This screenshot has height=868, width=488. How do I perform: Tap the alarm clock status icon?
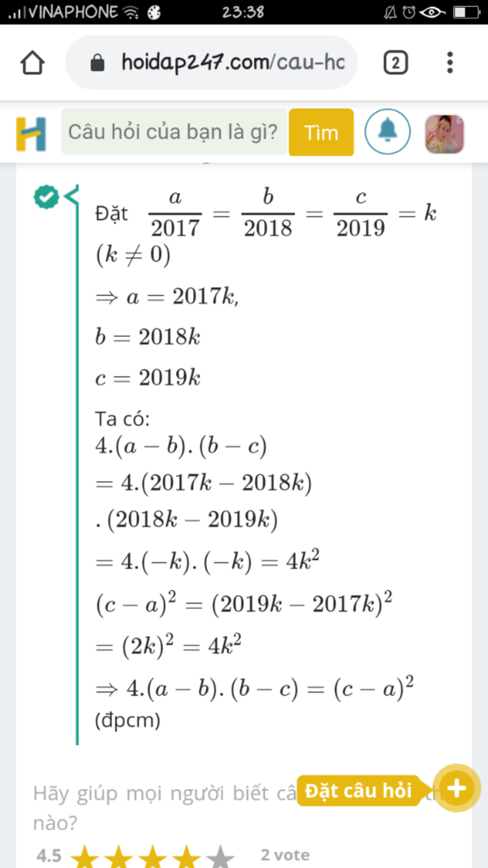click(x=409, y=12)
